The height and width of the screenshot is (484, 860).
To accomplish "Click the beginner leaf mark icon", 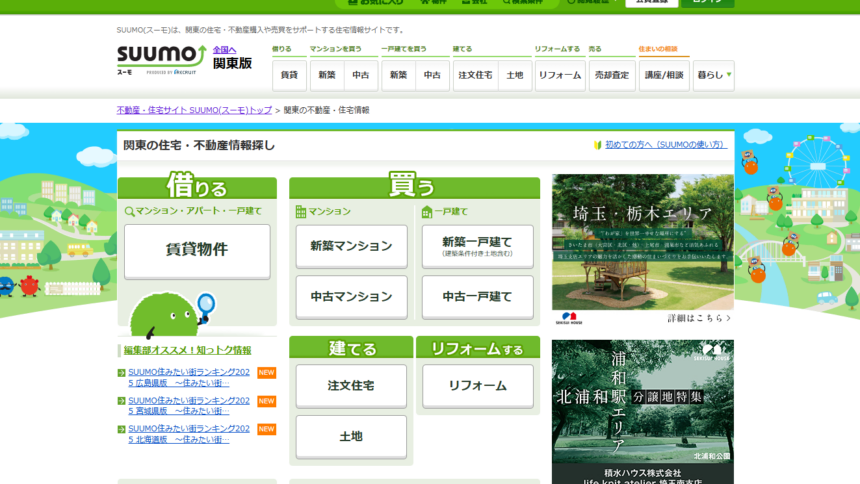I will coord(597,145).
